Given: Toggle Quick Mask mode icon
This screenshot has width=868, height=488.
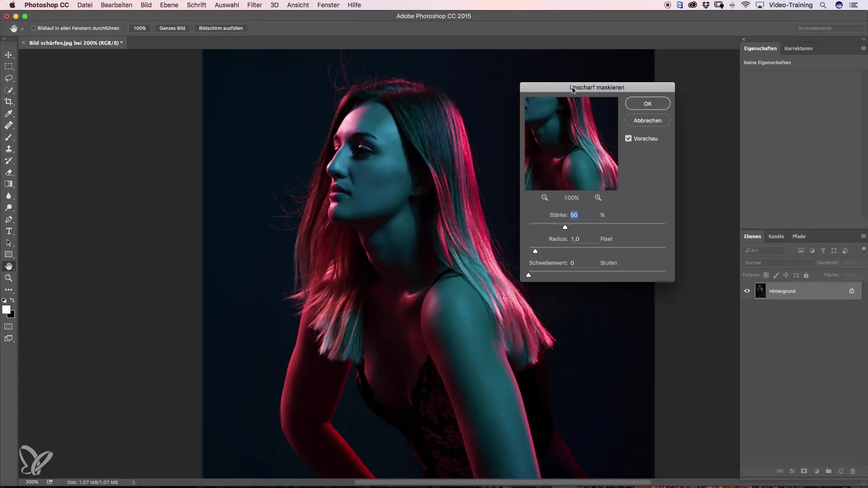Looking at the screenshot, I should [x=9, y=326].
